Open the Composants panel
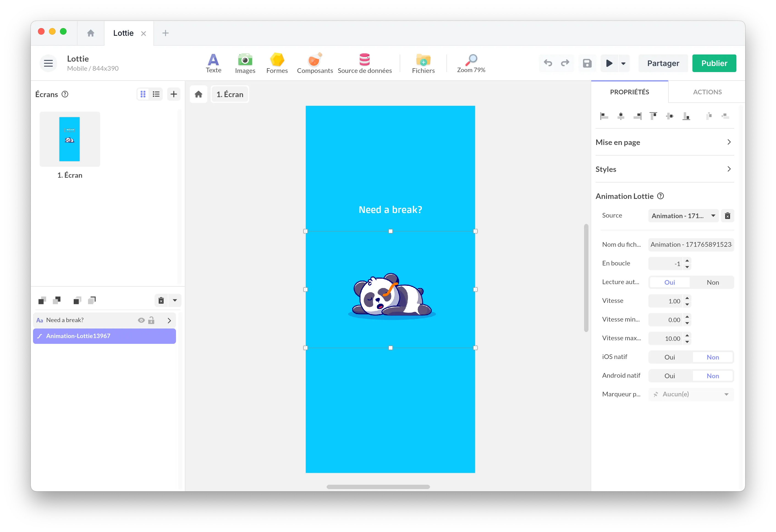 tap(315, 63)
